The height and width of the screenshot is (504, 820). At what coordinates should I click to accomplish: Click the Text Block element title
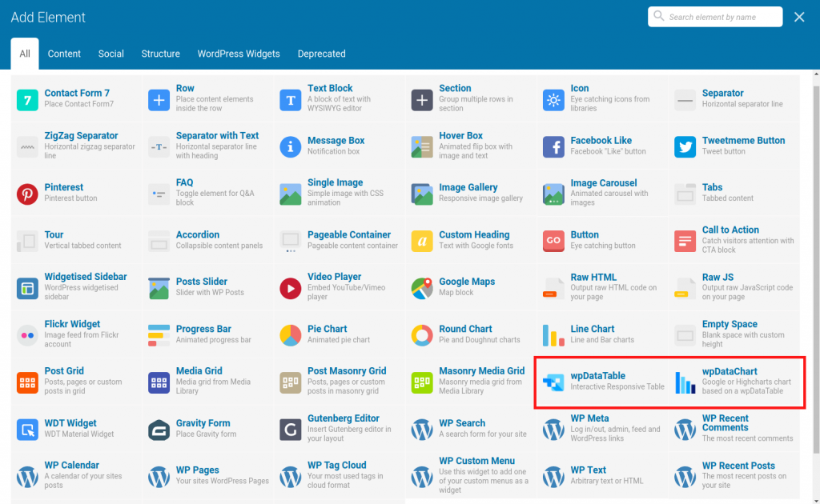[x=330, y=88]
